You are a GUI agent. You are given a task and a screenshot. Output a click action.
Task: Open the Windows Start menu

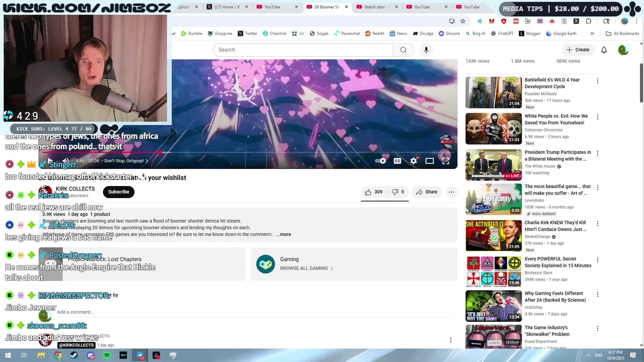pos(8,355)
